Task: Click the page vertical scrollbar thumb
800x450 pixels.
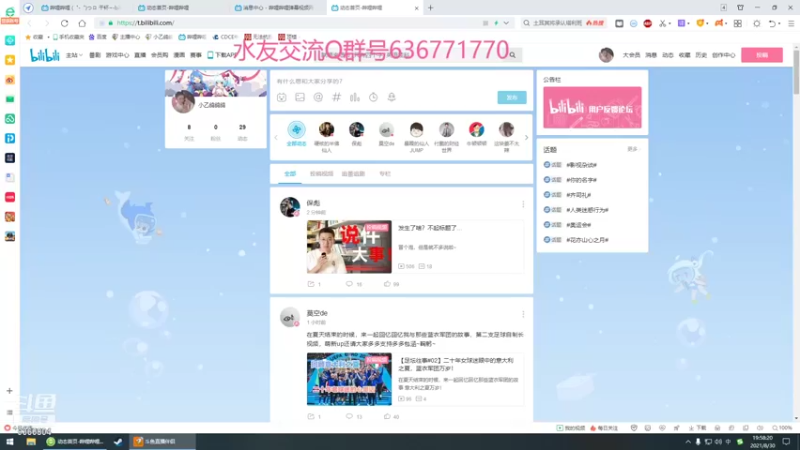Action: click(x=796, y=72)
